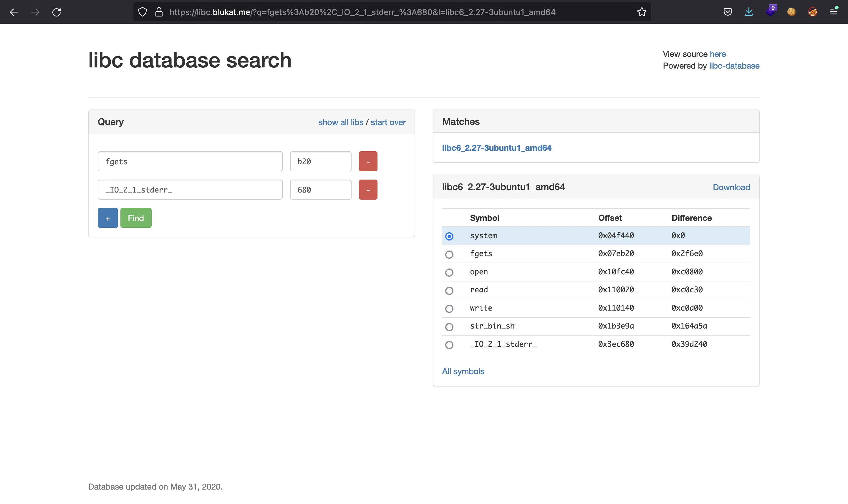Click the write offset 0x110140
Screen dimensions: 848x504
(x=616, y=308)
